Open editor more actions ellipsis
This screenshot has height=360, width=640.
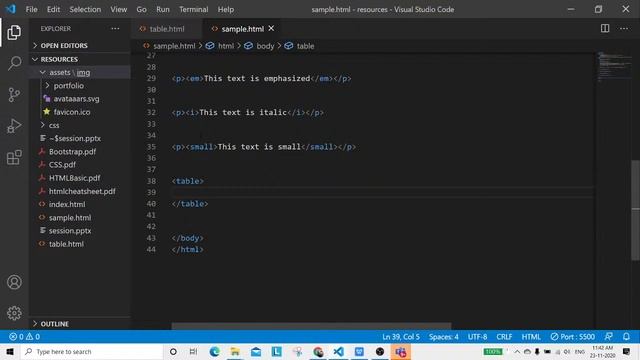pyautogui.click(x=624, y=28)
